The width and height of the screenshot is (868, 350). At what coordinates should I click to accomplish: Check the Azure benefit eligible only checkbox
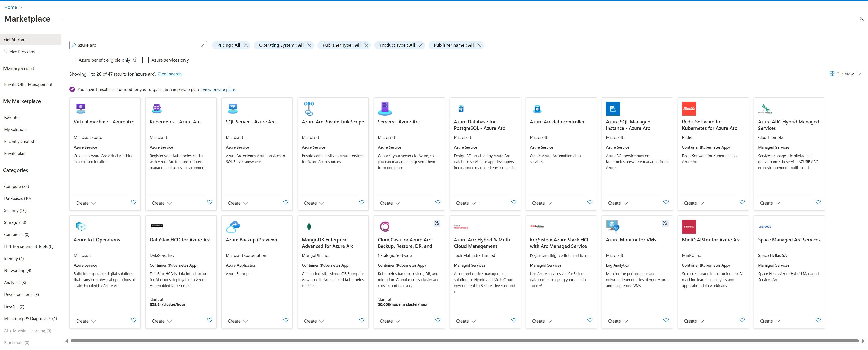coord(73,60)
